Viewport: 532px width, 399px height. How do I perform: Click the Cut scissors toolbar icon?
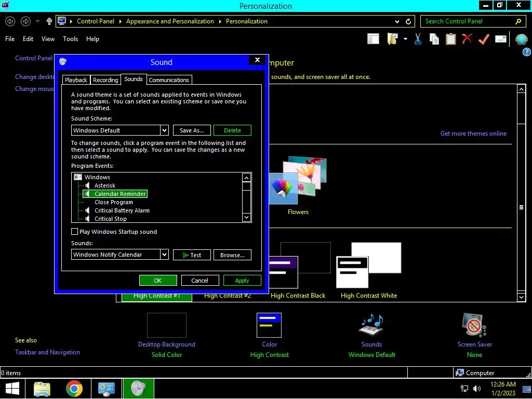point(418,39)
